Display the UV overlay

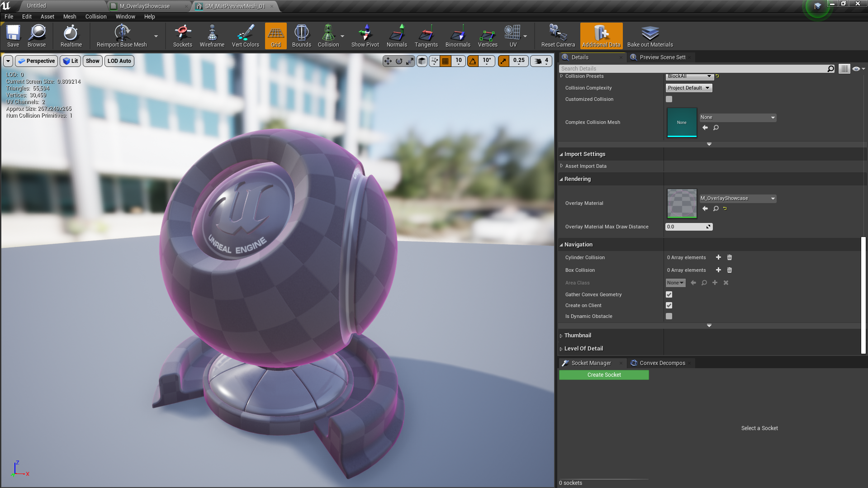(x=512, y=36)
